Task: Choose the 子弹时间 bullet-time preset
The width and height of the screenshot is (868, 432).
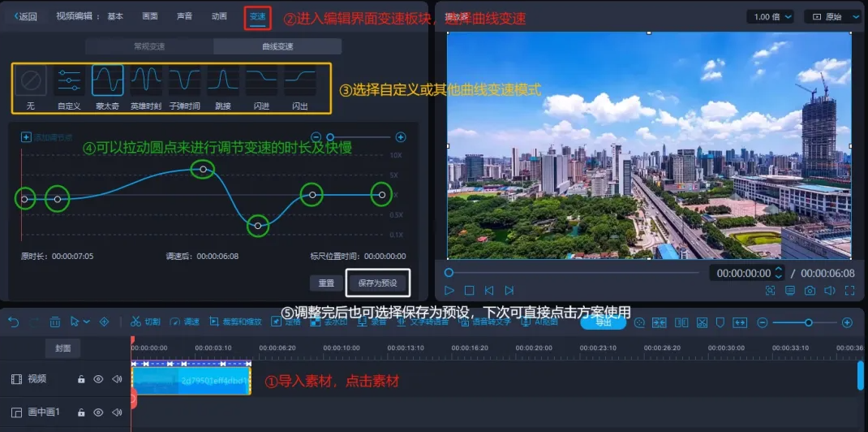Action: tap(185, 88)
